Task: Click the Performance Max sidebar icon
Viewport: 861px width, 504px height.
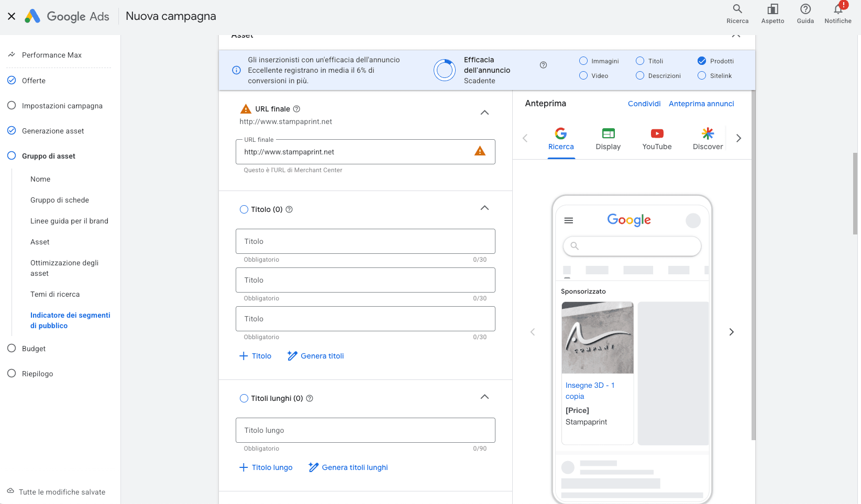Action: [12, 54]
